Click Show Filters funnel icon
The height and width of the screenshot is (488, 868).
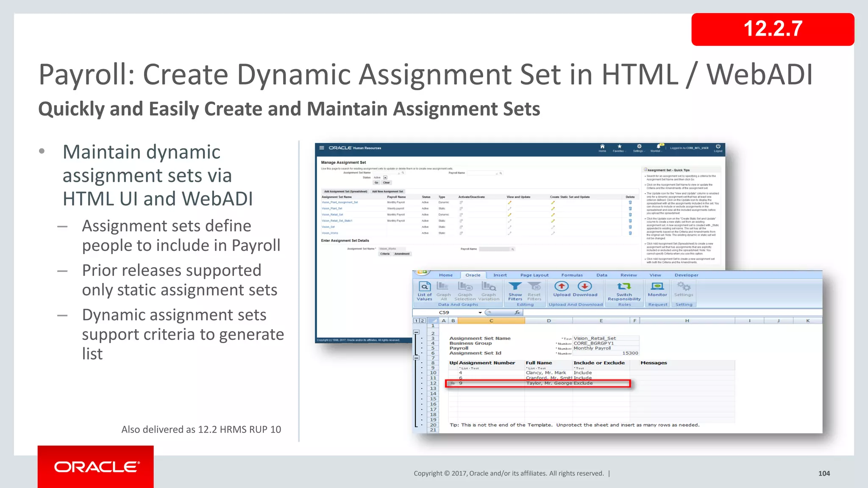515,286
